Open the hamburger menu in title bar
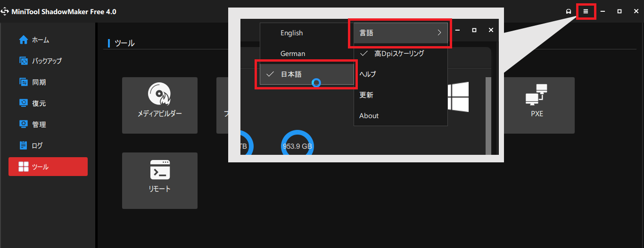 point(586,11)
